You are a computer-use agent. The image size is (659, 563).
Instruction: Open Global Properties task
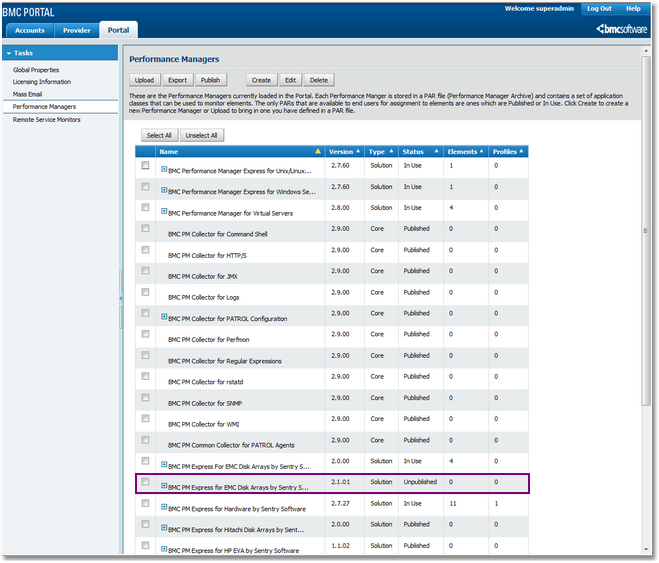(x=36, y=70)
